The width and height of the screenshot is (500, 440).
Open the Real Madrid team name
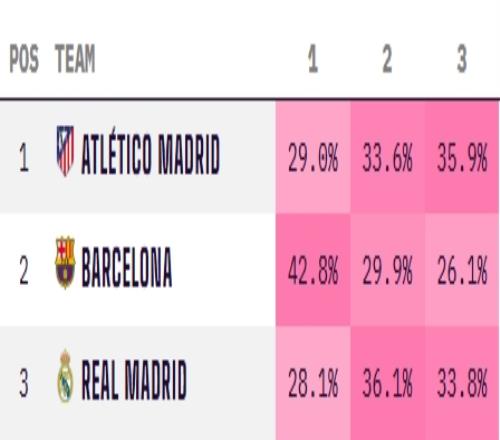(x=134, y=380)
